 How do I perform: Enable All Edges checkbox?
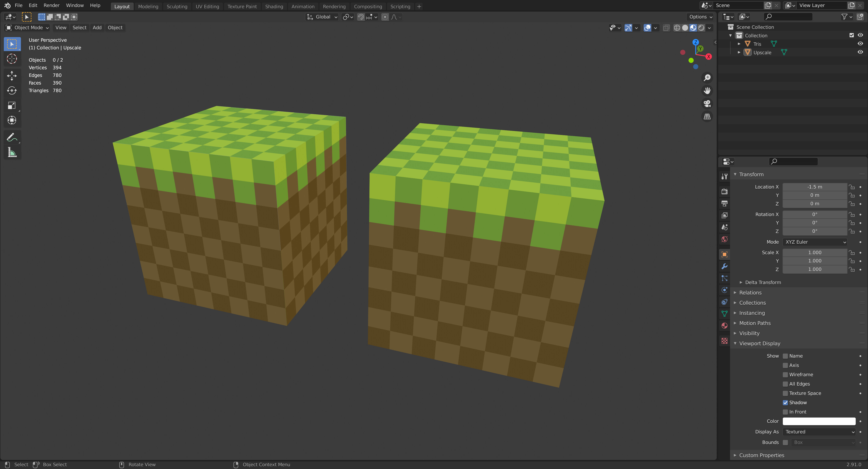coord(785,384)
